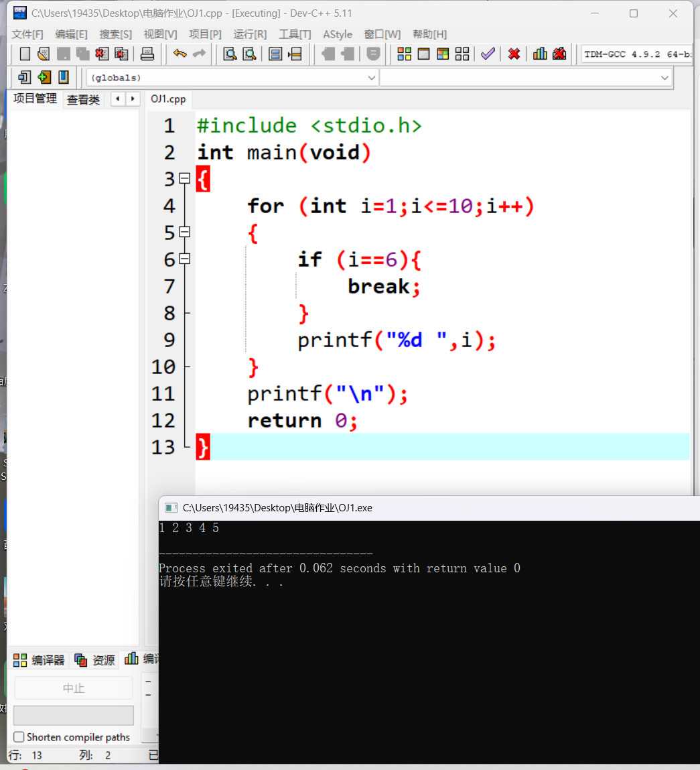Image resolution: width=700 pixels, height=770 pixels.
Task: Click the console output line "1 2 3 4 5"
Action: (189, 528)
